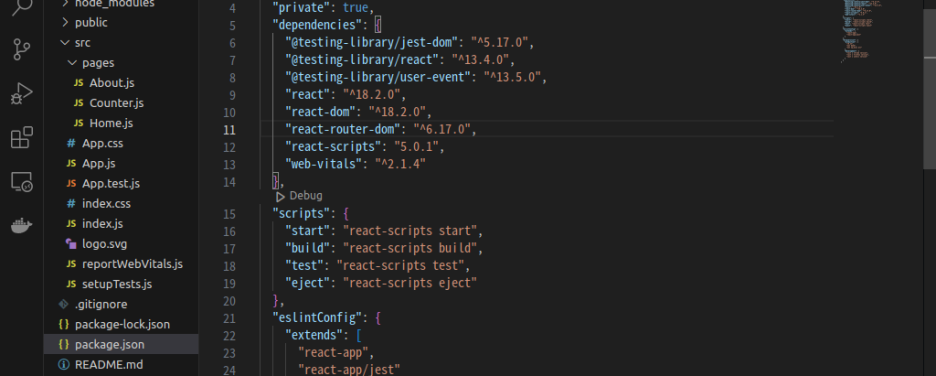936x376 pixels.
Task: Click the info icon beside README.md
Action: click(x=64, y=365)
